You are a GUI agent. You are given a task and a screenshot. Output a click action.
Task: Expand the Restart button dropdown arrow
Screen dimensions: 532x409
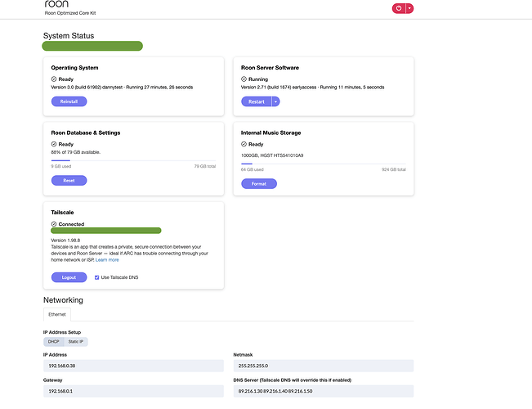point(276,101)
